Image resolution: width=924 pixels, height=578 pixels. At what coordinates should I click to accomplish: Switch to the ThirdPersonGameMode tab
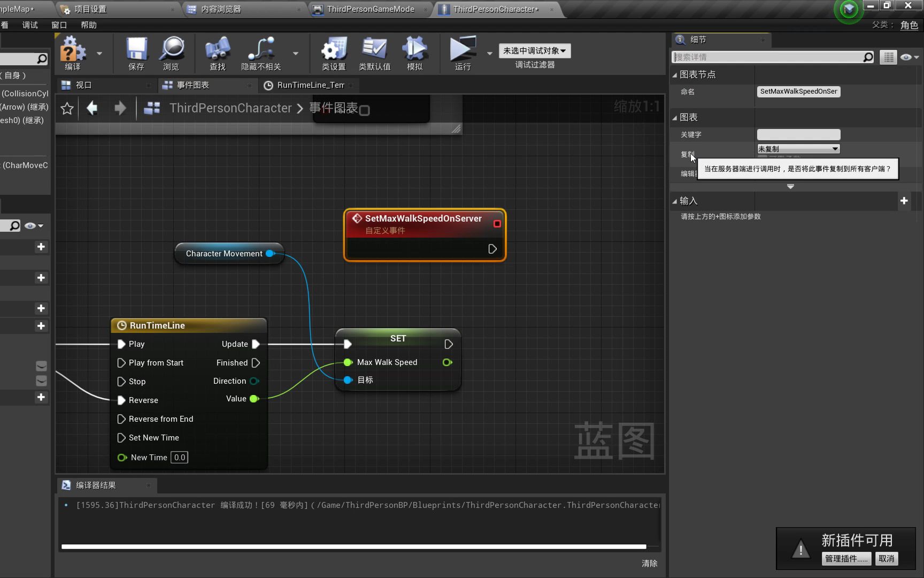pyautogui.click(x=371, y=9)
